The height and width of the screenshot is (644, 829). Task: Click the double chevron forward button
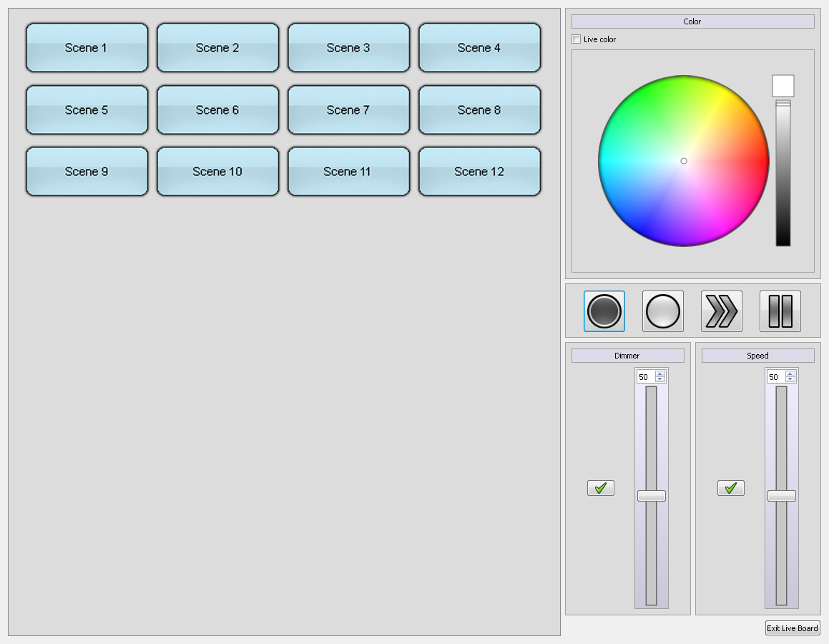pyautogui.click(x=722, y=311)
